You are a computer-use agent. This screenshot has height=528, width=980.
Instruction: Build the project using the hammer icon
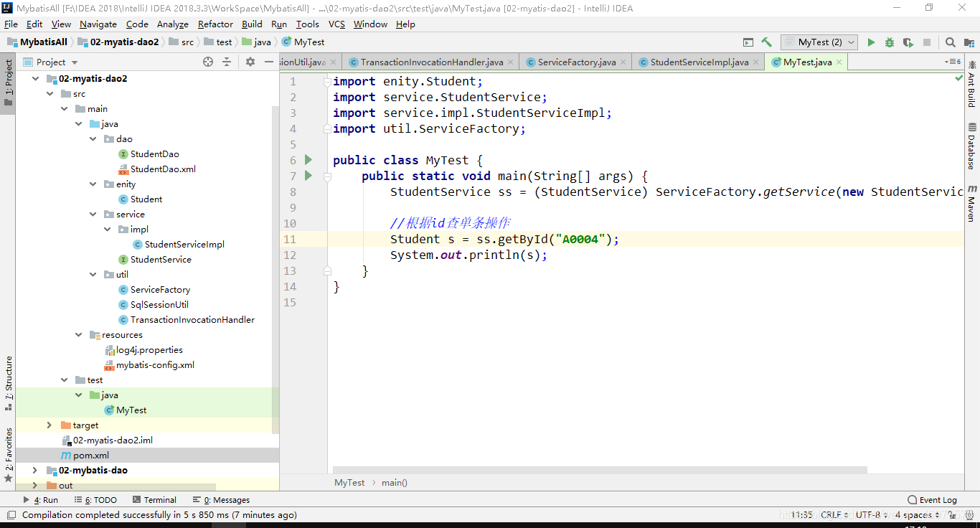coord(766,42)
